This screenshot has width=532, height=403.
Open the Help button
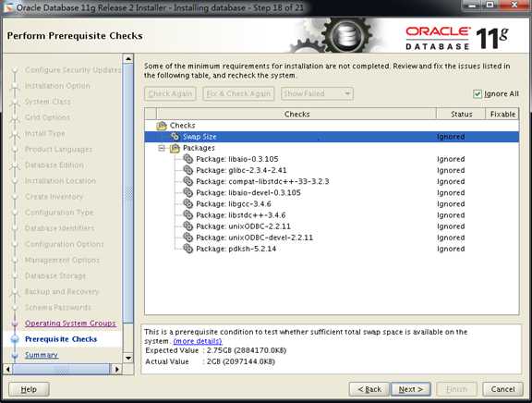pos(29,389)
